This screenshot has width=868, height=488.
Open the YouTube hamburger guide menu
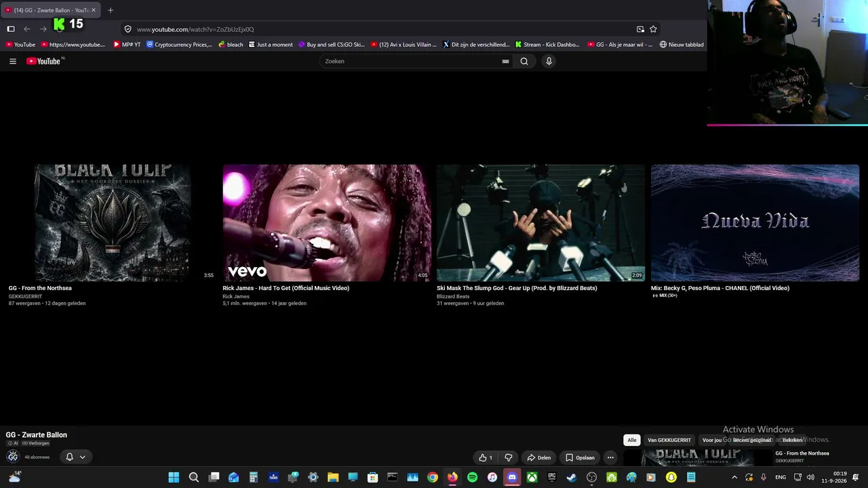point(12,61)
